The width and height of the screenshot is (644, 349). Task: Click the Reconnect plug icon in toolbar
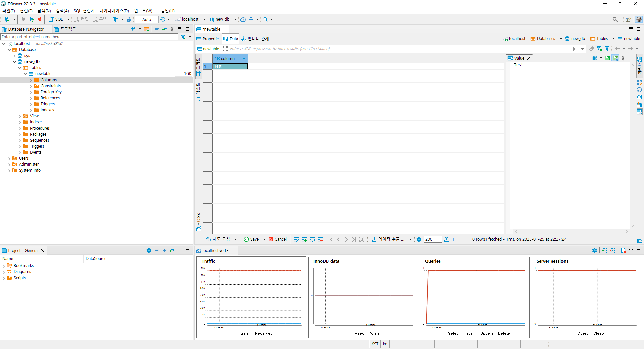32,19
